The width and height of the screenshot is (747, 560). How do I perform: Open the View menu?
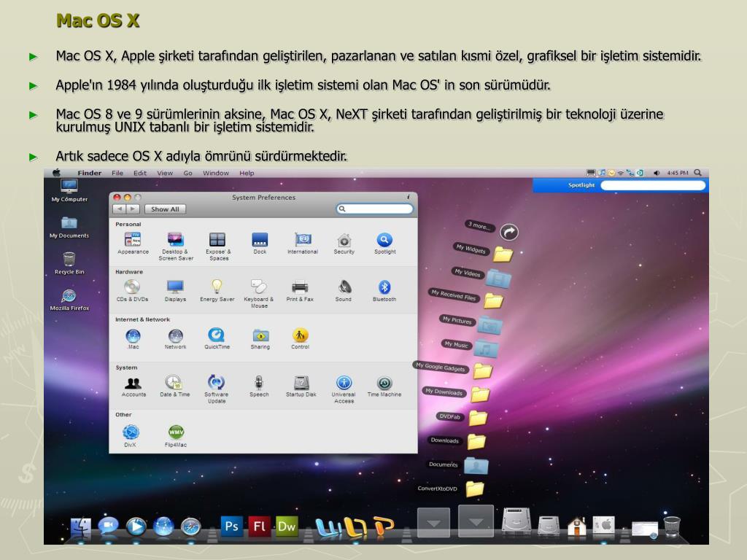pyautogui.click(x=165, y=173)
